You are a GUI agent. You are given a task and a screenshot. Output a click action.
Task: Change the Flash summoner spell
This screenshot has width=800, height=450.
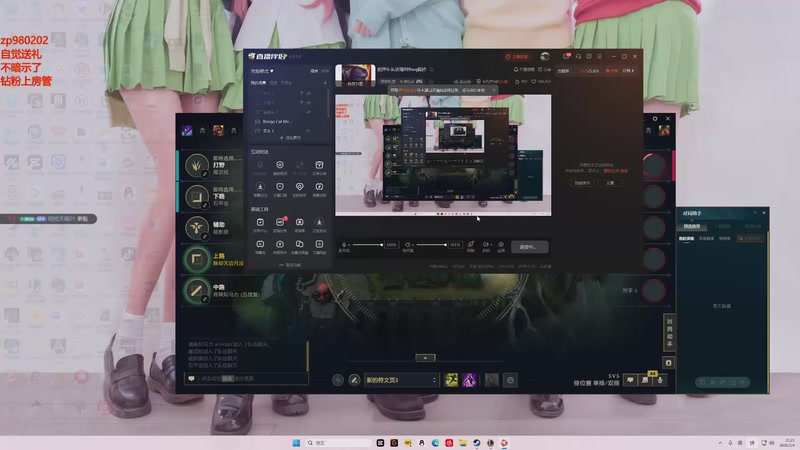click(452, 380)
